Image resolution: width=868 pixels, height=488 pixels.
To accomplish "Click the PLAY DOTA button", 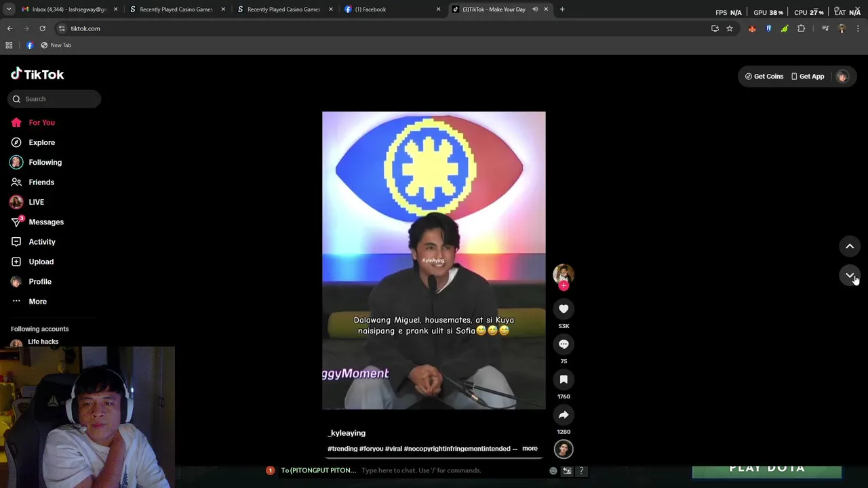I will (x=767, y=468).
